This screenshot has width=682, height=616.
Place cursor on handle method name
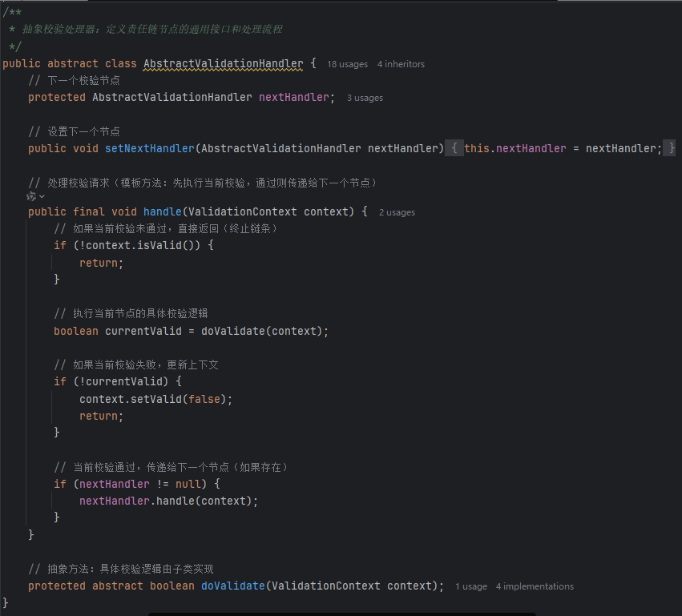163,211
